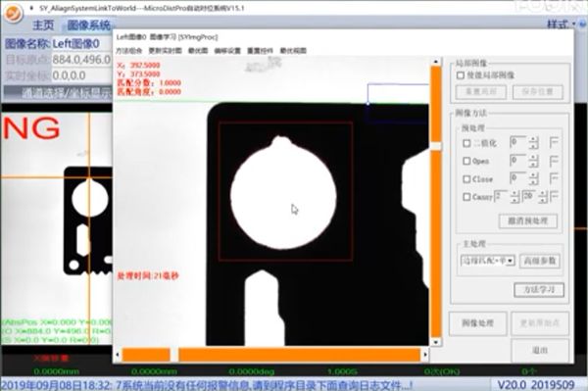Click the 重置局部 button
The height and width of the screenshot is (391, 588).
click(x=481, y=92)
